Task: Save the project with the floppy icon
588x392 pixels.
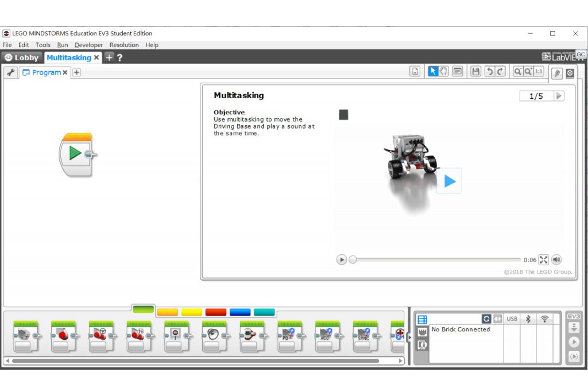Action: coord(475,71)
